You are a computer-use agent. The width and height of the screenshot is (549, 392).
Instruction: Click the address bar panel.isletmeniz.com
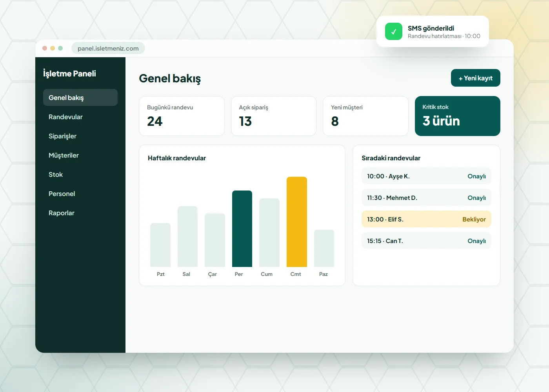108,48
